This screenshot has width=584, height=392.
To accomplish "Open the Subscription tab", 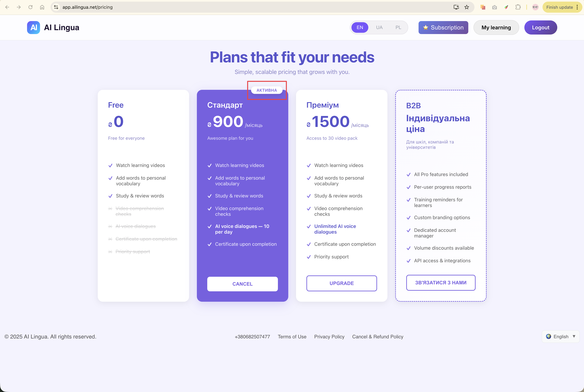I will click(x=443, y=28).
